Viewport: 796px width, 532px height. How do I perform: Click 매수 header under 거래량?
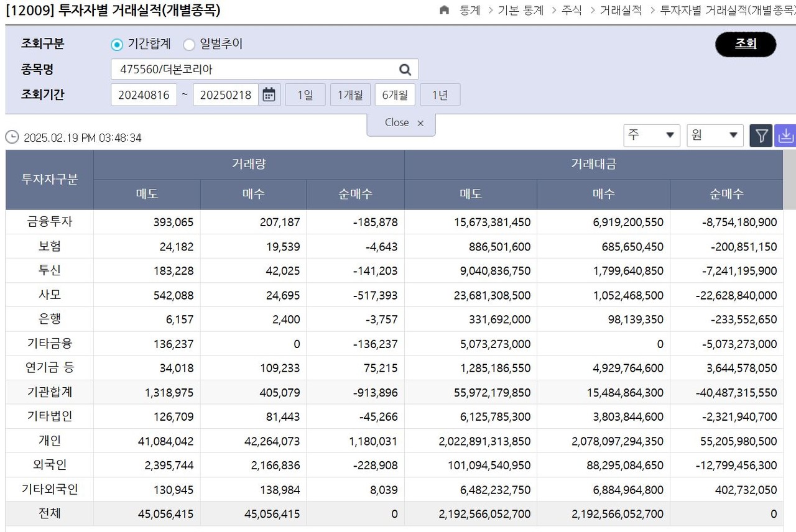click(253, 194)
